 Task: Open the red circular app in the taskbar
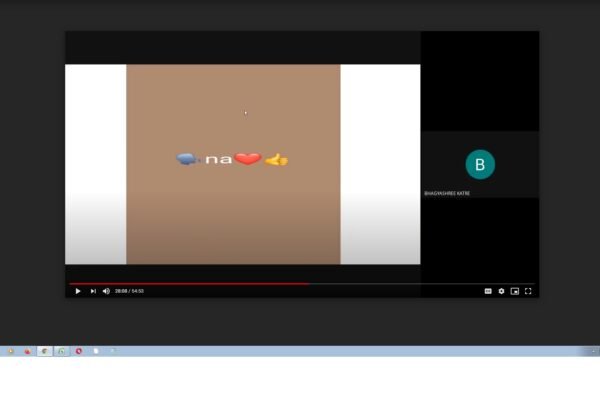79,351
